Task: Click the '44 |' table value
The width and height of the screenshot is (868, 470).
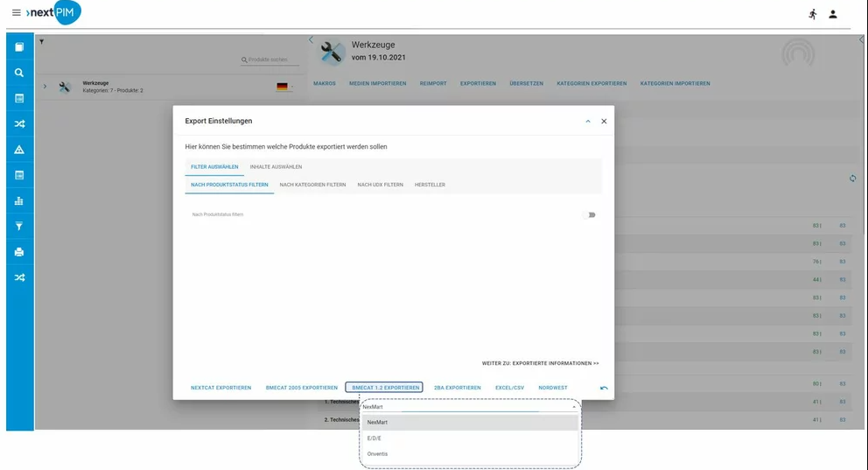Action: pyautogui.click(x=816, y=279)
